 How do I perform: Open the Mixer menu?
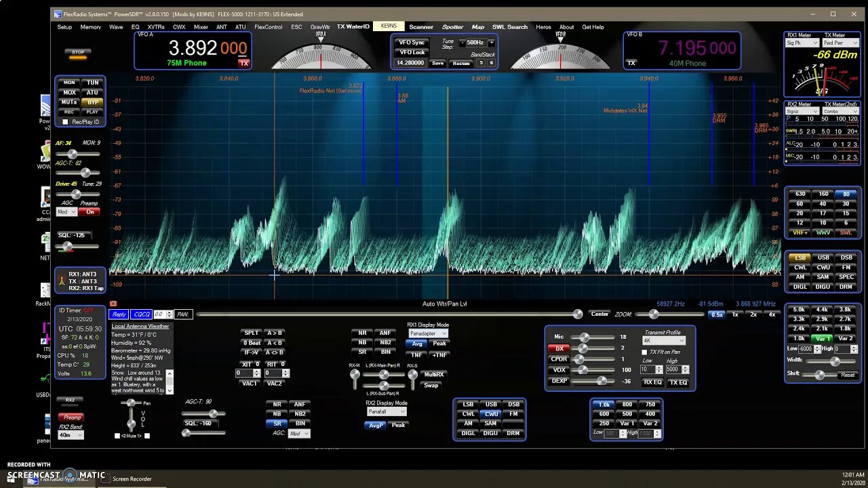pos(201,27)
